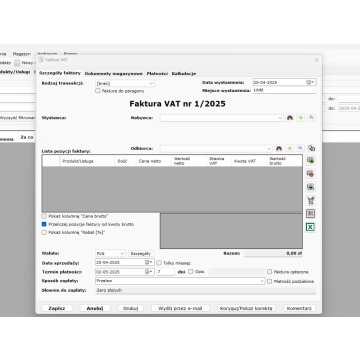Toggle Tylko miesiąc option

coord(159,263)
